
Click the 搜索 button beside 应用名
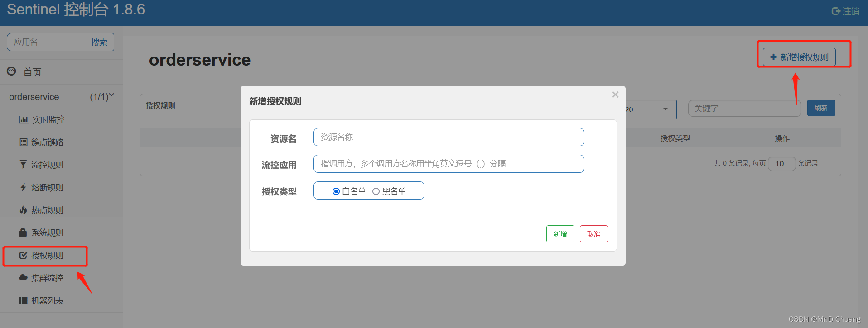coord(99,42)
